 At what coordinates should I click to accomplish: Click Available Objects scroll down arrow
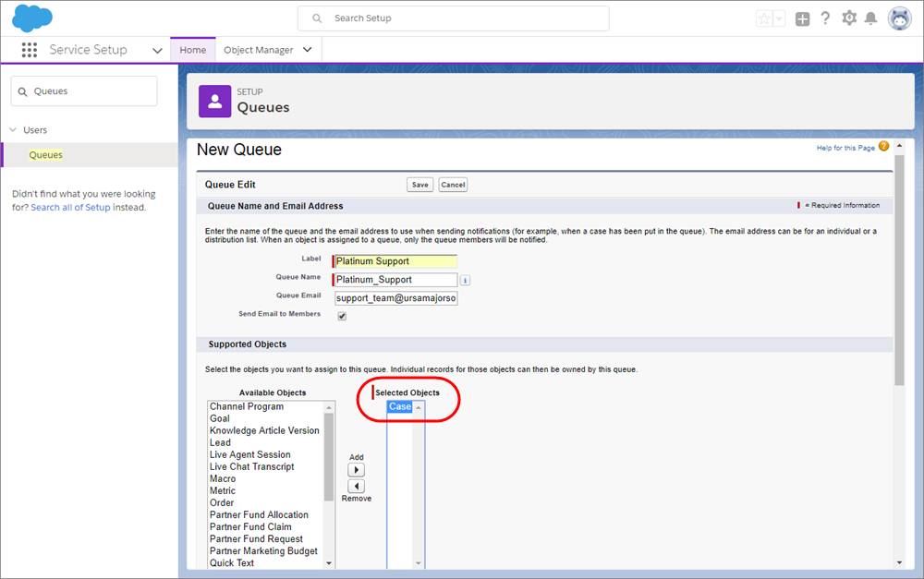click(x=329, y=563)
